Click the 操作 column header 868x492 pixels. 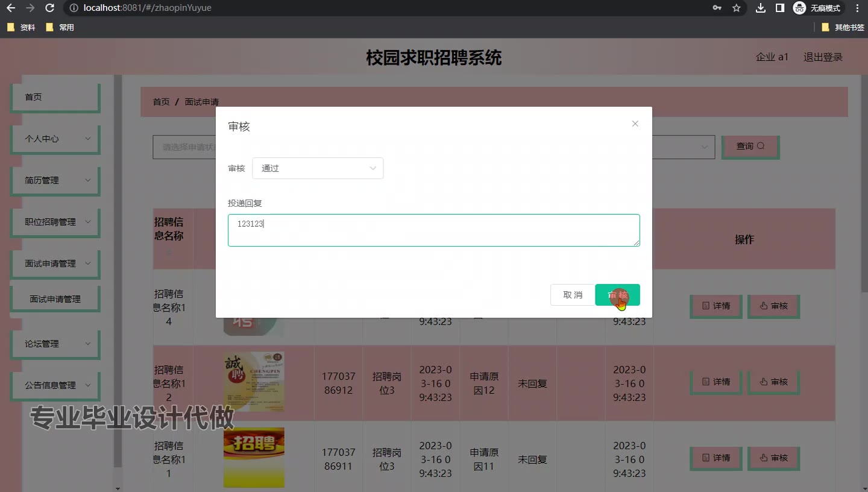tap(744, 239)
